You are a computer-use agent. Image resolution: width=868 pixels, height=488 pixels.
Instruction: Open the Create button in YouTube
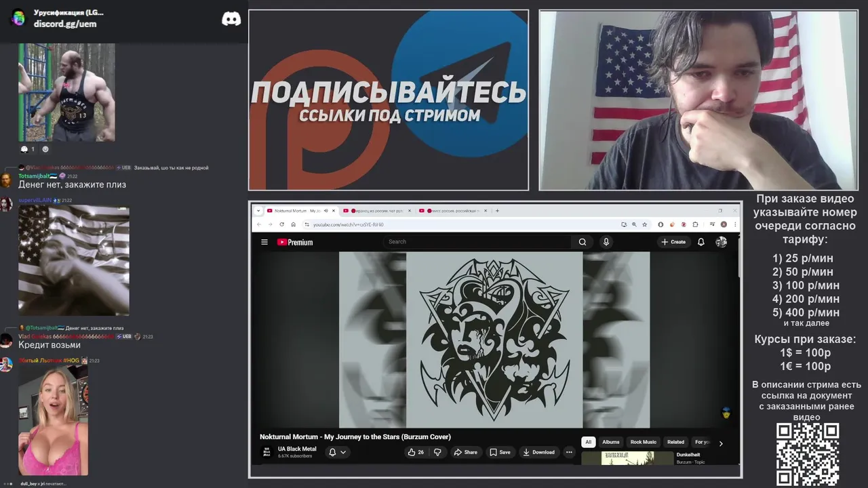(673, 242)
